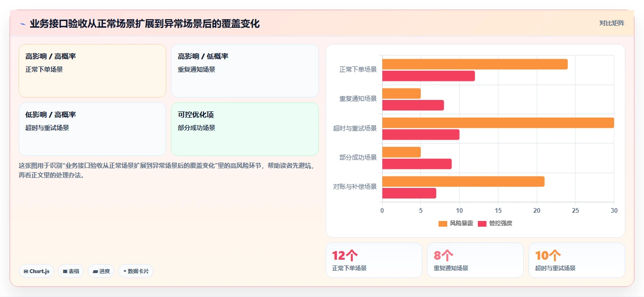Click the 对比矩阵 label in the header
The height and width of the screenshot is (297, 644).
coord(611,23)
